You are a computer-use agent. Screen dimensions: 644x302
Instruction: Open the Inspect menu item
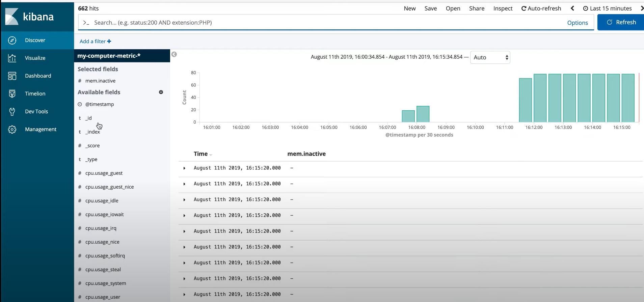point(503,8)
